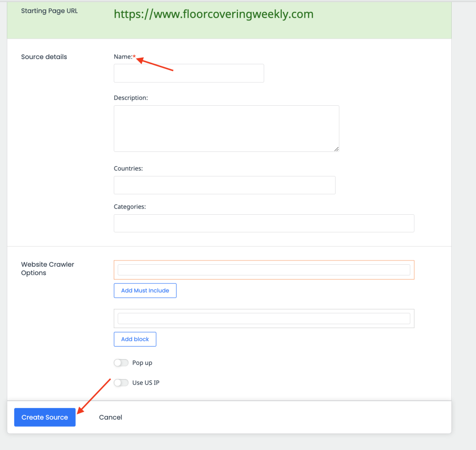Click the Categories input field
The image size is (476, 450).
tap(264, 223)
